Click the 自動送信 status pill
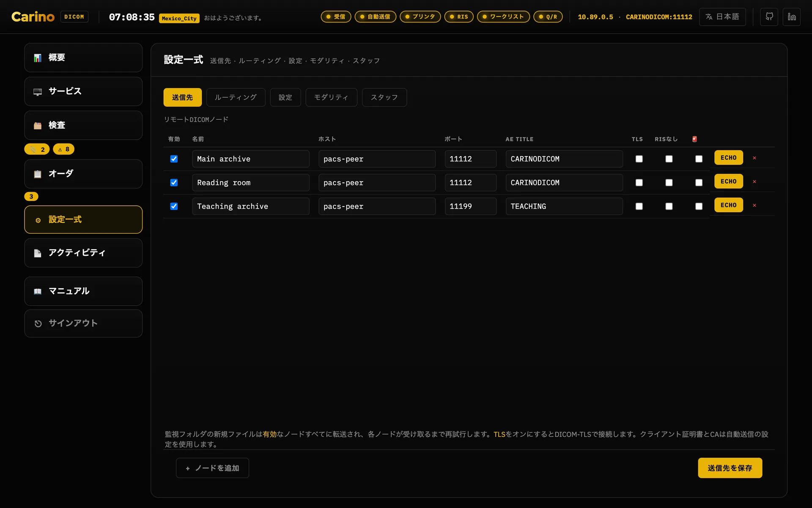812x508 pixels. tap(375, 17)
